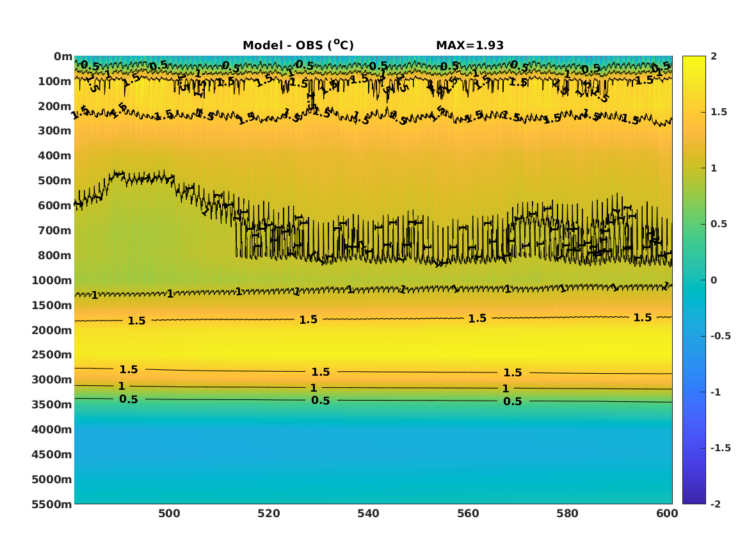Click the '4000m' depth axis label
Viewport: 747px width, 560px height.
tap(52, 429)
